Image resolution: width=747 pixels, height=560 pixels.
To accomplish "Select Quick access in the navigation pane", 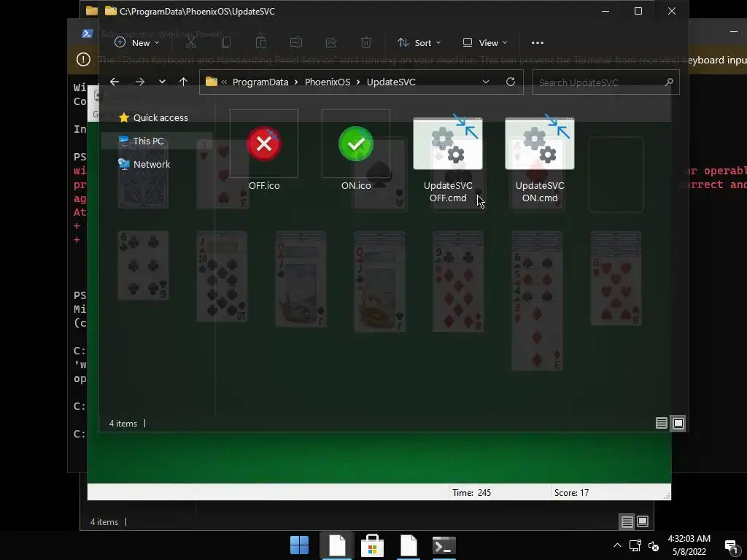I will (153, 117).
